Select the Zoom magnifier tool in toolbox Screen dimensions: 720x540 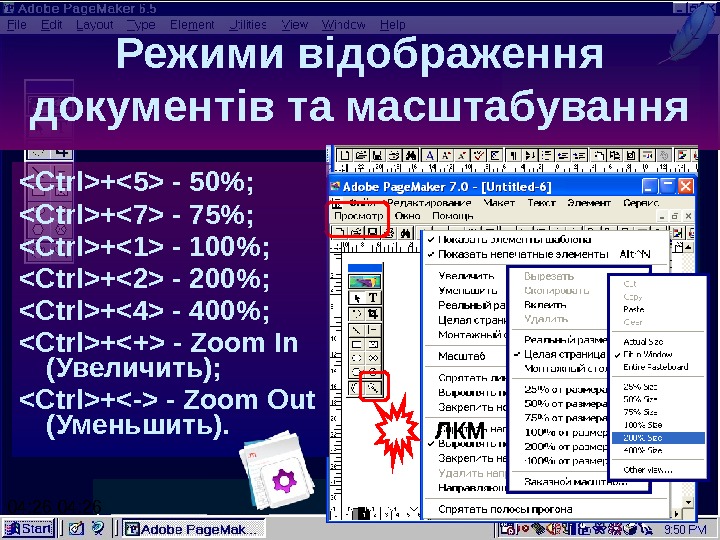click(373, 388)
